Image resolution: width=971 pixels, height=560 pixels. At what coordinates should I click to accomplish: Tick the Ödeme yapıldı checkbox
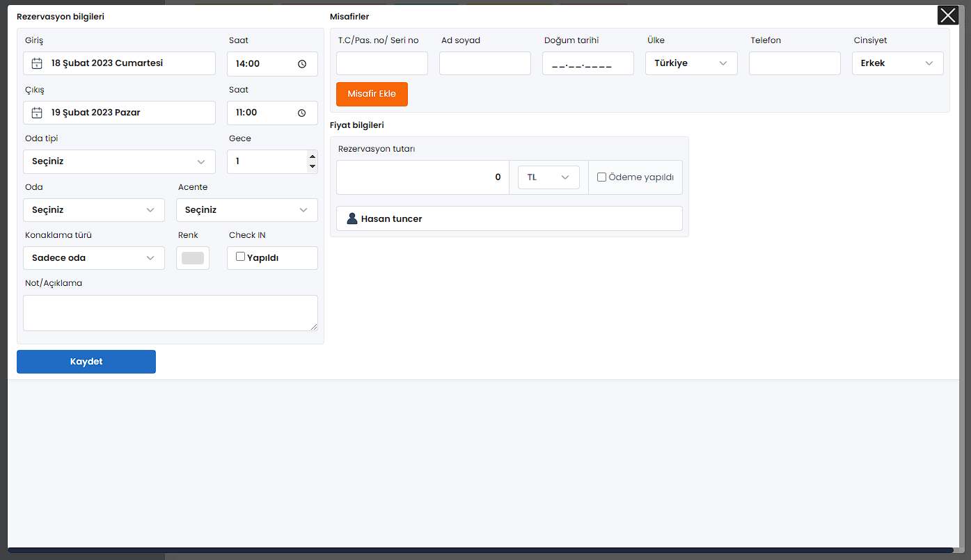point(601,177)
